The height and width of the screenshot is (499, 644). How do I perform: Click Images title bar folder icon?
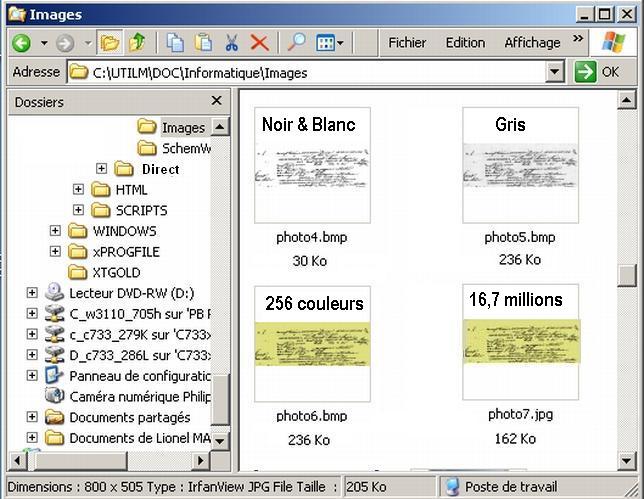click(17, 14)
